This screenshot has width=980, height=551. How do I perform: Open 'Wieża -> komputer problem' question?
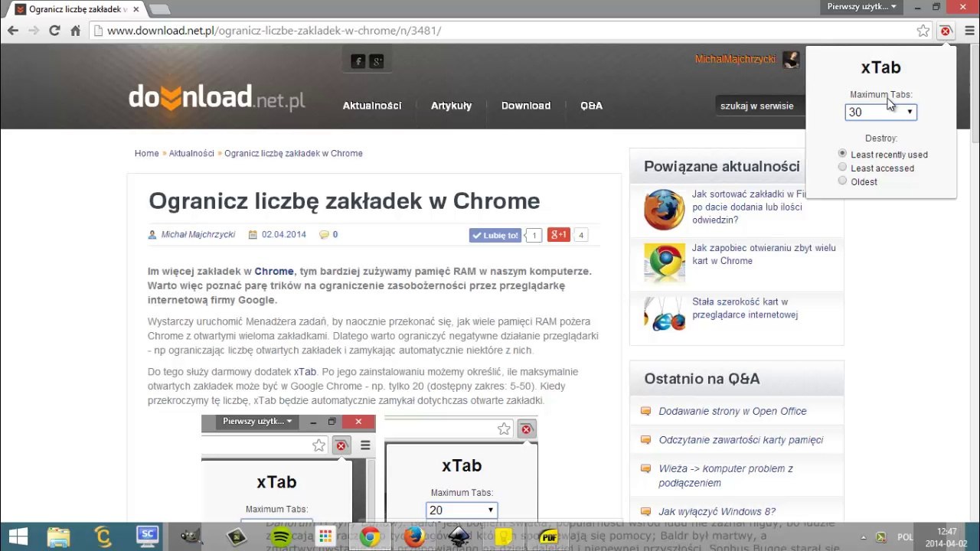[x=726, y=475]
